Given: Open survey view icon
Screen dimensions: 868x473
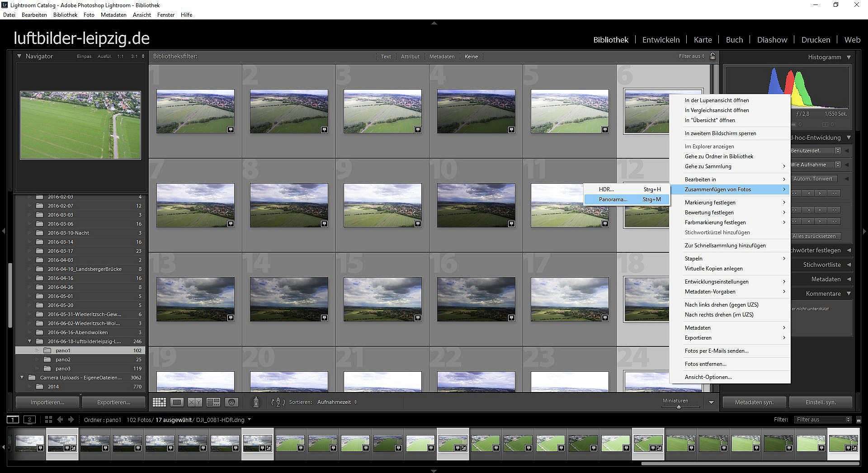Looking at the screenshot, I should coord(213,402).
